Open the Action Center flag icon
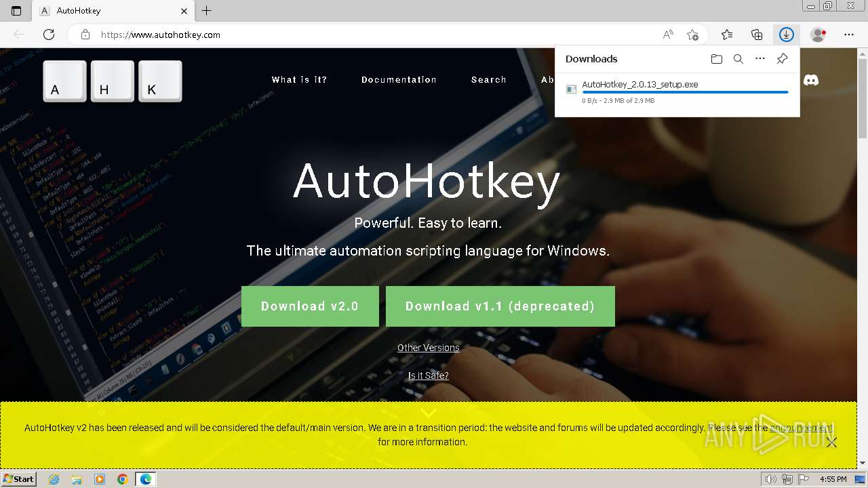This screenshot has height=488, width=868. tap(803, 479)
